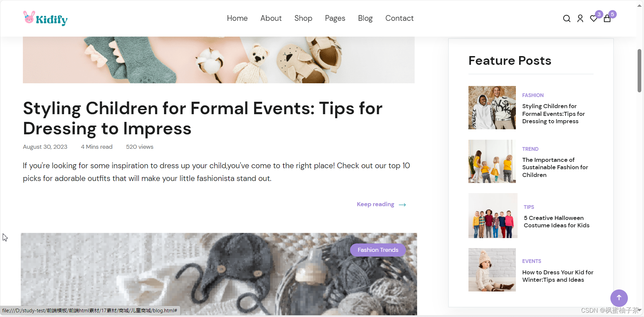Click the Keep reading arrow icon

coord(402,205)
